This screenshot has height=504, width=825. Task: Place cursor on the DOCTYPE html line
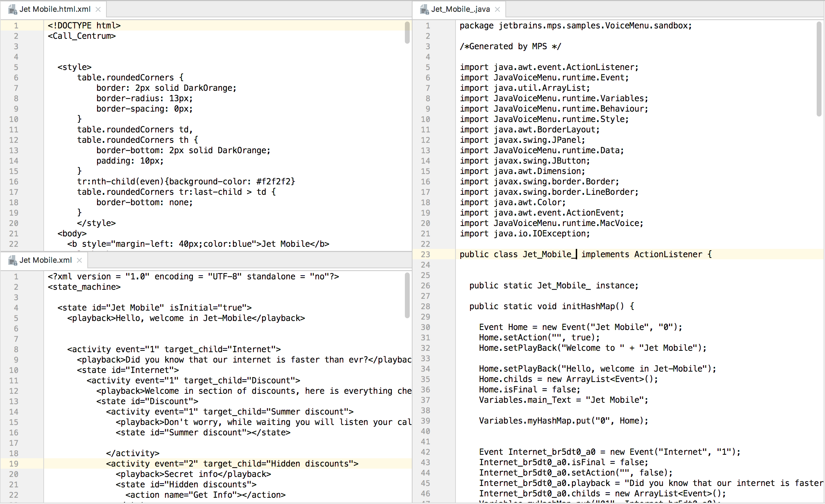click(x=84, y=26)
